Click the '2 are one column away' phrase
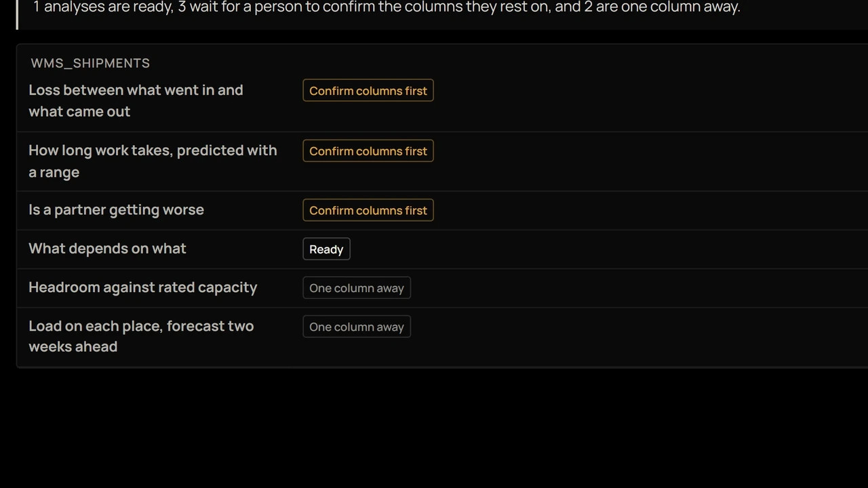This screenshot has height=488, width=868. tap(661, 7)
